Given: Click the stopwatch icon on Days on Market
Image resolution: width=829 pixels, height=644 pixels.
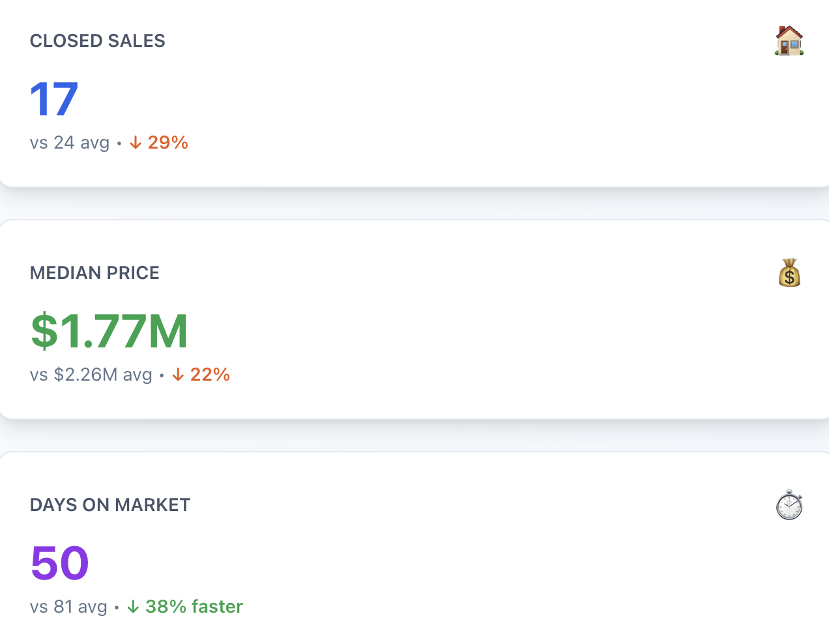Looking at the screenshot, I should (x=789, y=505).
